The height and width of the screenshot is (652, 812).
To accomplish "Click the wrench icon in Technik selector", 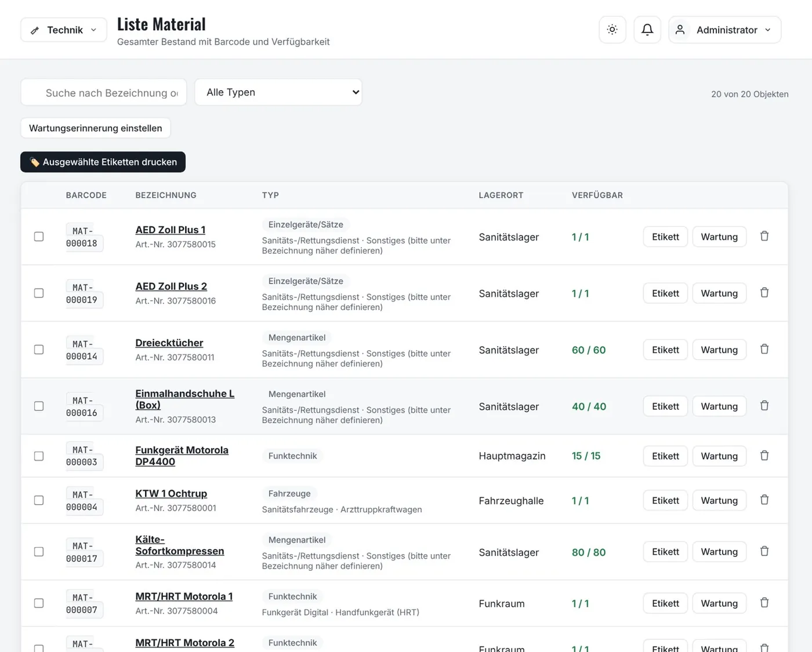I will 35,30.
